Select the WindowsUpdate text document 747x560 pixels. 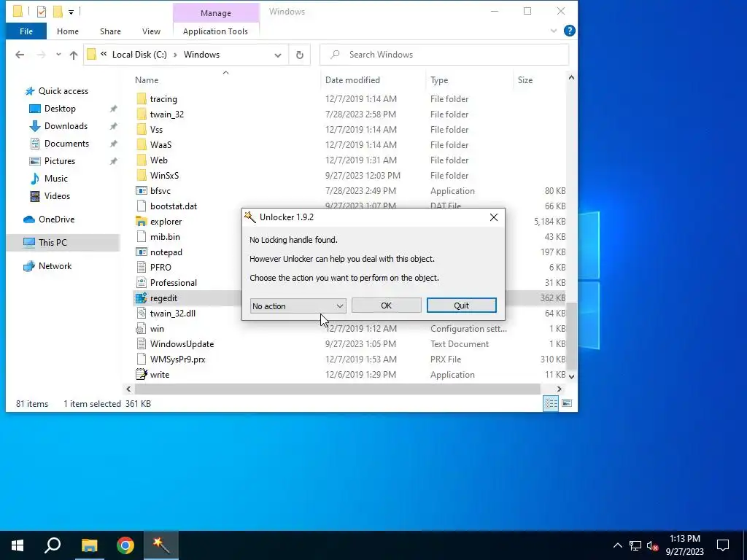tap(182, 344)
